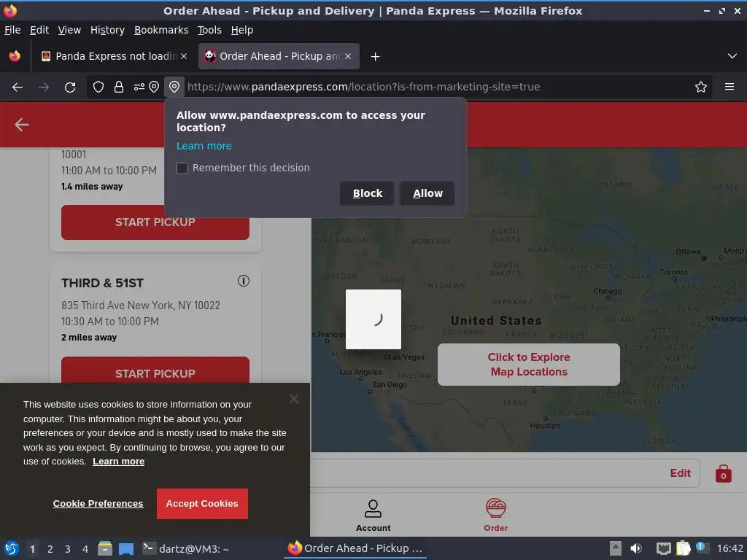Switch to workspace 3
This screenshot has width=747, height=560.
(68, 549)
